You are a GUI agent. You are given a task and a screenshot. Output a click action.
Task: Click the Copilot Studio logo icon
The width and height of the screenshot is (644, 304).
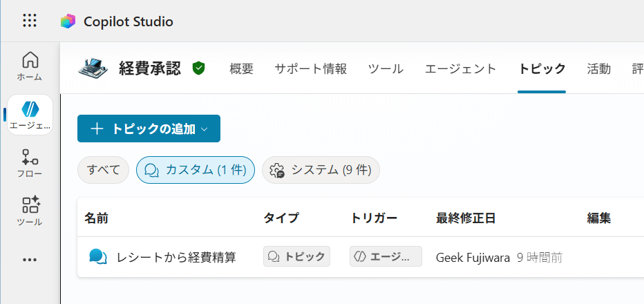coord(68,21)
